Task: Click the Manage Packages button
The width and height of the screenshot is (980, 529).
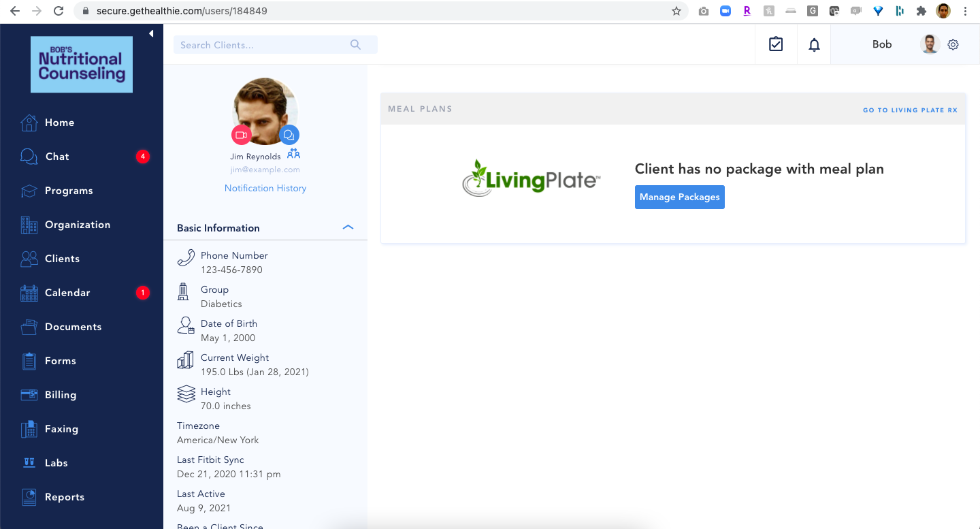Action: pos(679,197)
